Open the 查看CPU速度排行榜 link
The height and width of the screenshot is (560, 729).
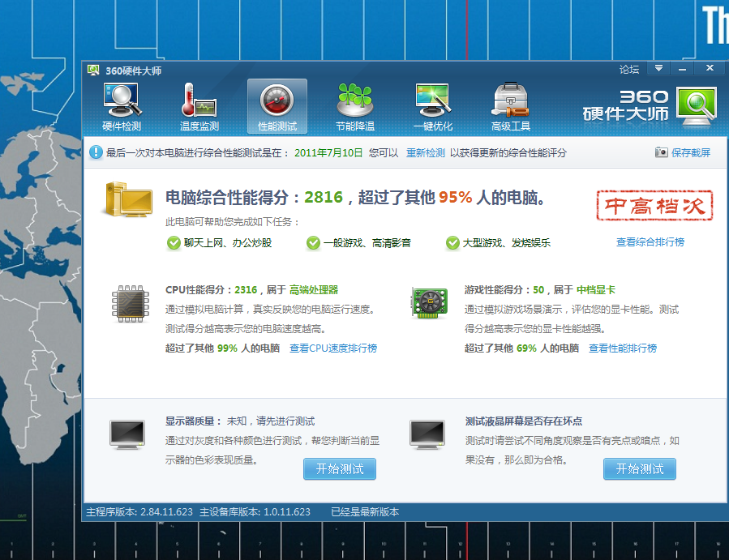pos(333,348)
